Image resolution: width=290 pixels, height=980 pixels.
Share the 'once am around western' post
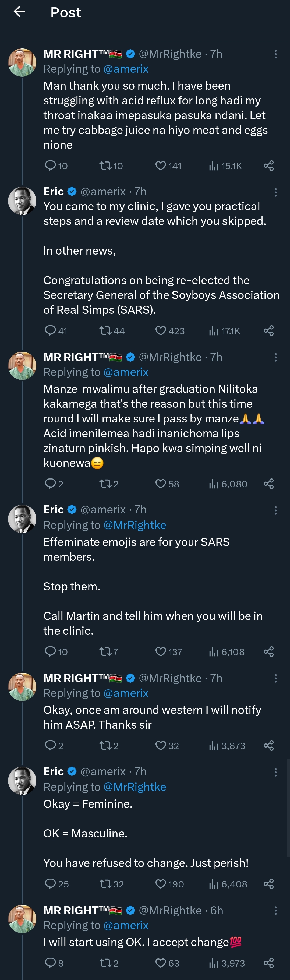pos(269,746)
